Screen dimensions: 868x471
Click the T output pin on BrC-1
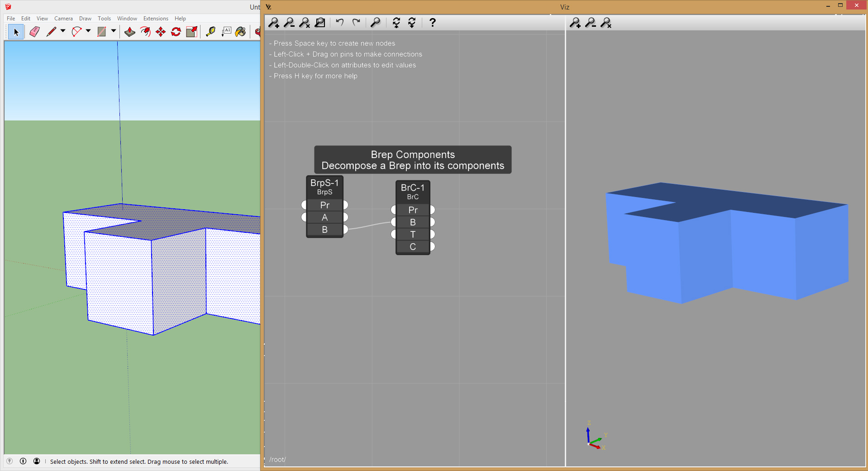[x=432, y=235]
